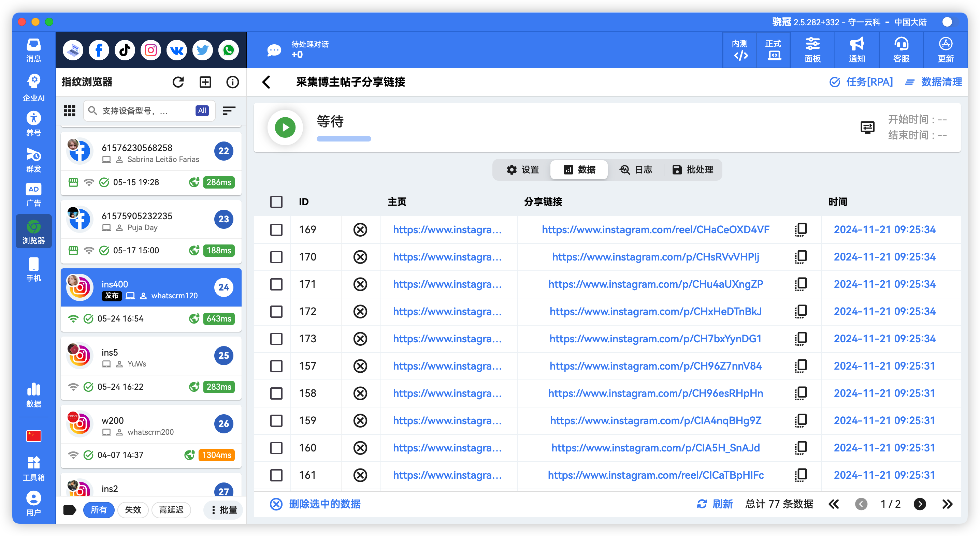
Task: Filter profiles by Instagram platform
Action: 151,50
